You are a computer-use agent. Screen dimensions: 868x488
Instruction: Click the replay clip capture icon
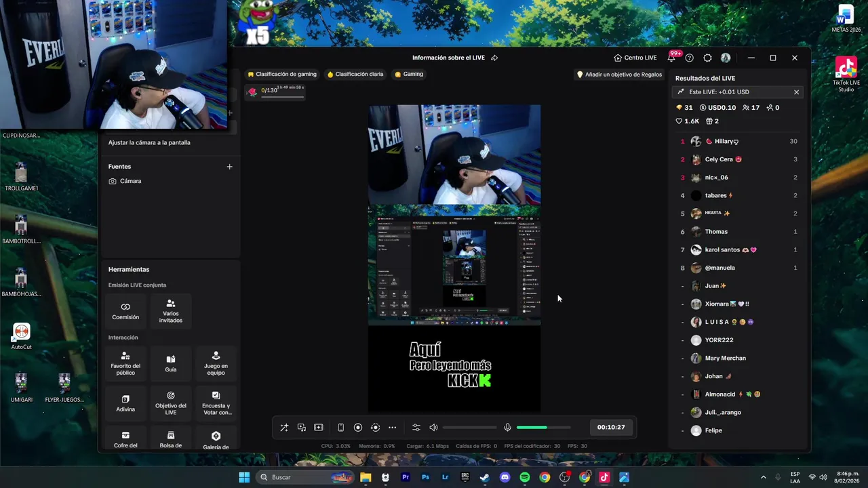click(375, 428)
